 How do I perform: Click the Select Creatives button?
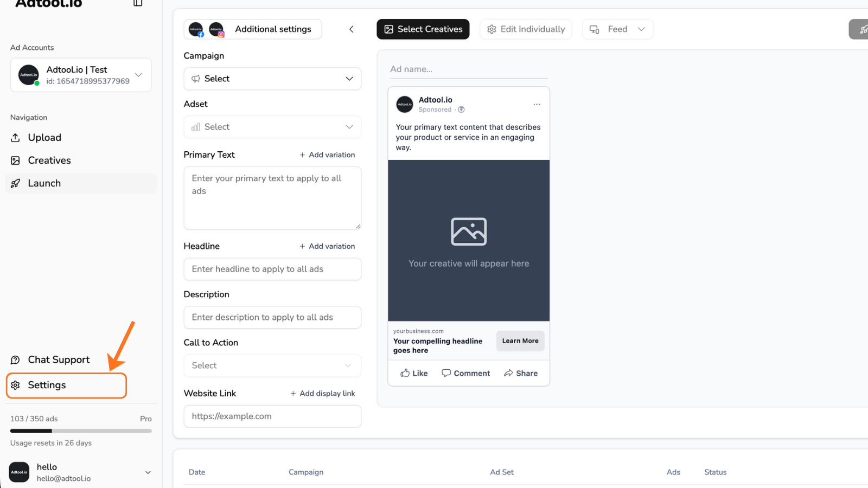tap(423, 29)
